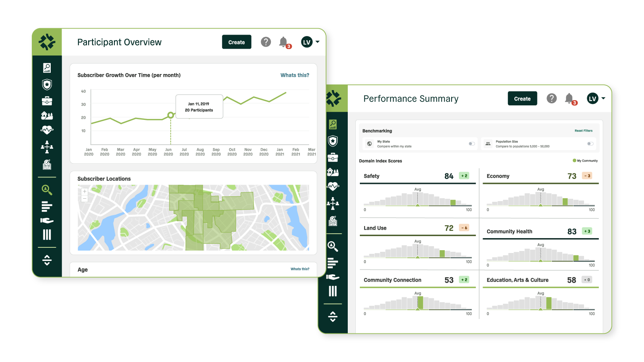Open help icon in Participant Overview header

[x=266, y=42]
